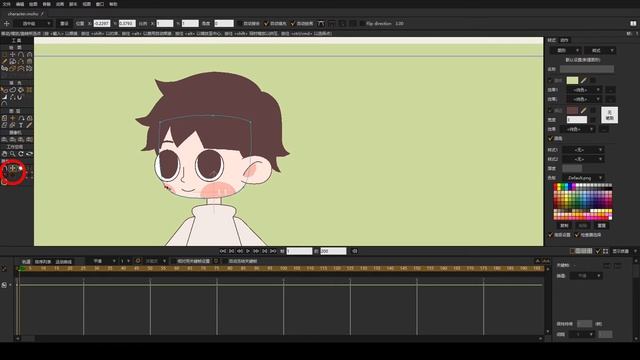Toggle the advanced settings checkbox at palette bottom

pyautogui.click(x=550, y=235)
